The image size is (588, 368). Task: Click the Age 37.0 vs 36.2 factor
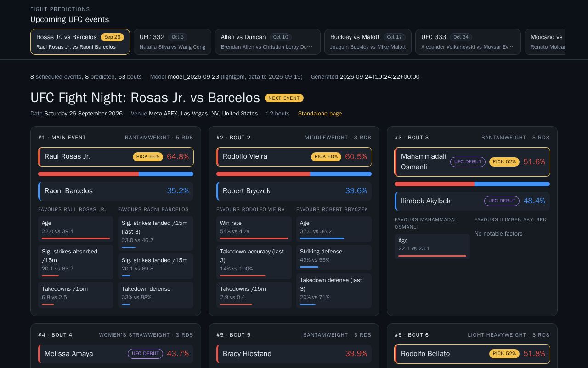334,229
